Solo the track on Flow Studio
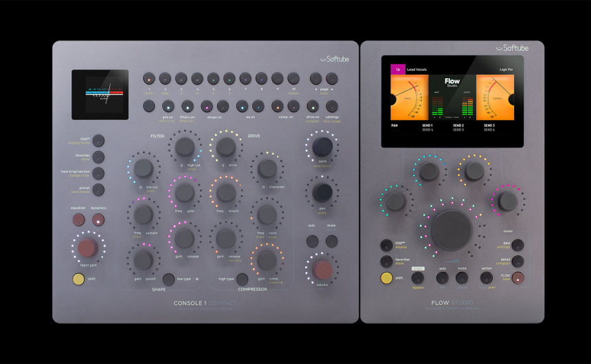This screenshot has width=591, height=364. pos(443,277)
